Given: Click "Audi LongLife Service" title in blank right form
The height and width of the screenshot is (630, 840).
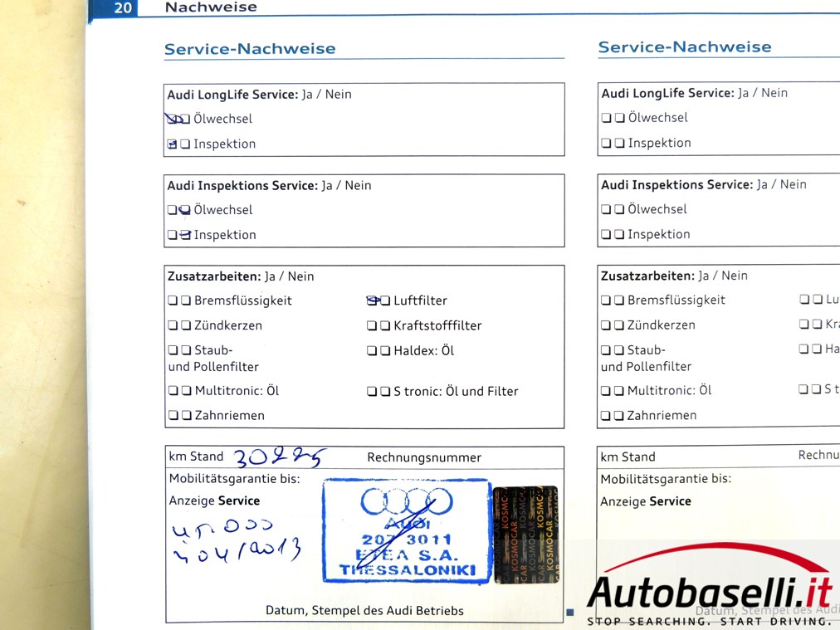Looking at the screenshot, I should click(x=667, y=93).
